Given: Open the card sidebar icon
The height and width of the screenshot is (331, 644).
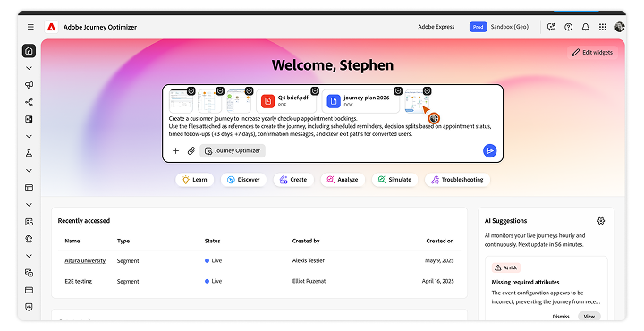Looking at the screenshot, I should click(29, 290).
